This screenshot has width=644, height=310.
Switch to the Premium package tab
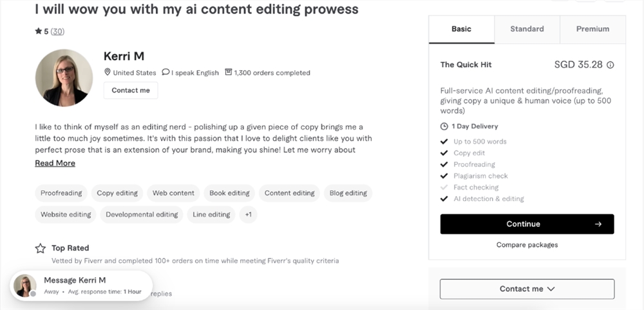(x=592, y=29)
